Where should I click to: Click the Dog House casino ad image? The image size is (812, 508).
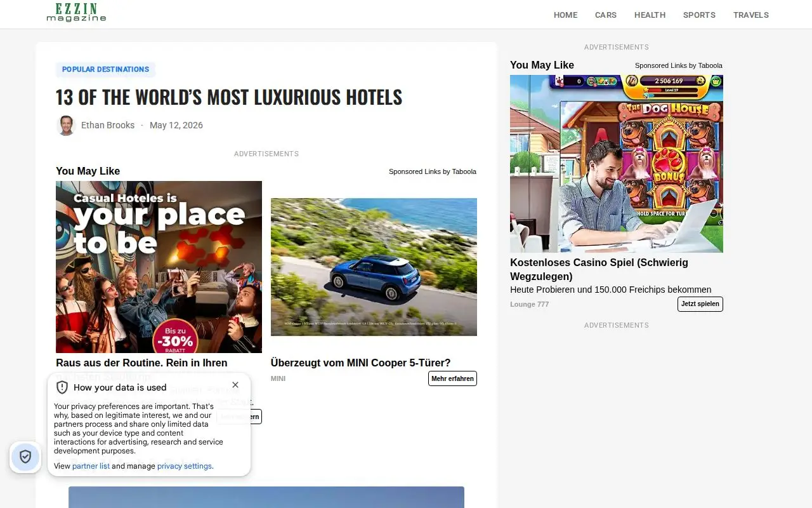click(617, 164)
